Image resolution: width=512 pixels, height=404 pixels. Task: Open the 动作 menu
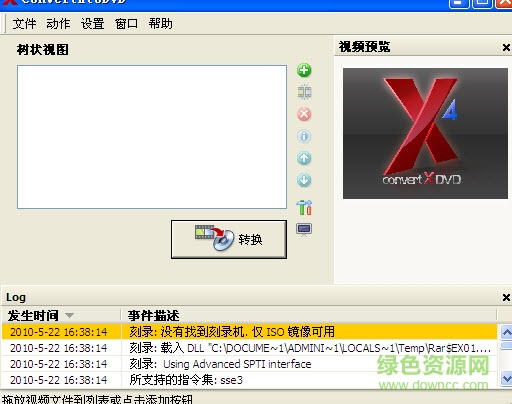pyautogui.click(x=58, y=24)
